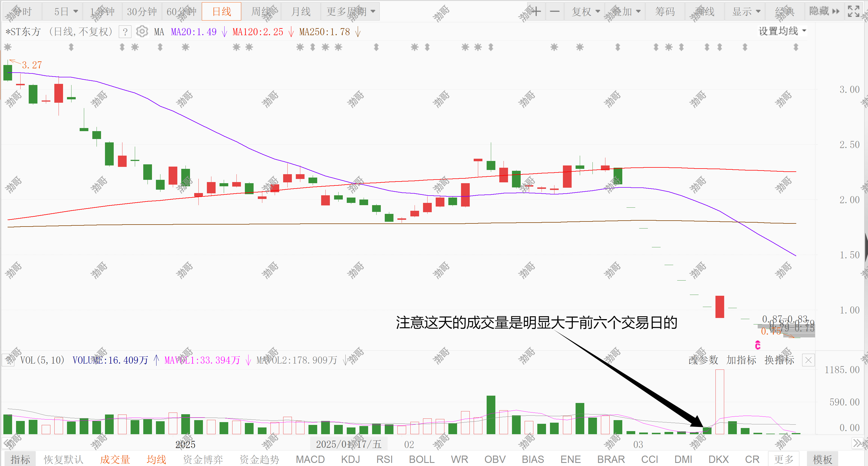Open MA settings gear icon
Image resolution: width=868 pixels, height=466 pixels.
[x=142, y=32]
